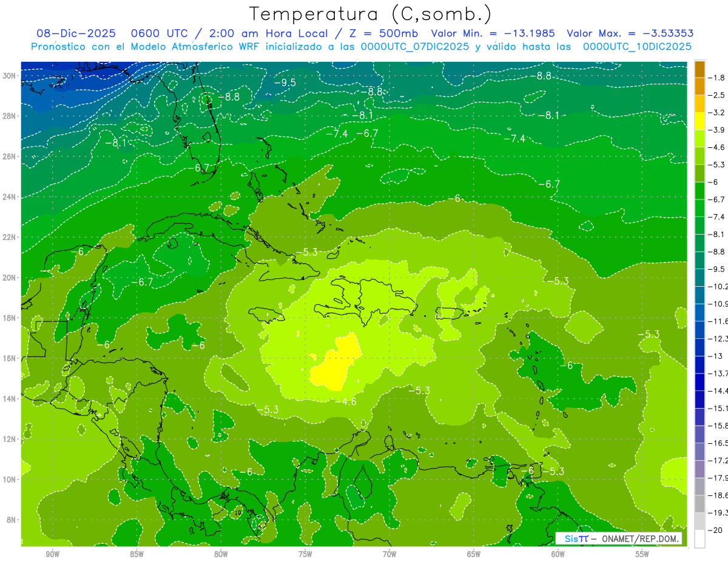
Task: Click the initialization time '0000UTC_07DIC2025'
Action: tap(415, 47)
